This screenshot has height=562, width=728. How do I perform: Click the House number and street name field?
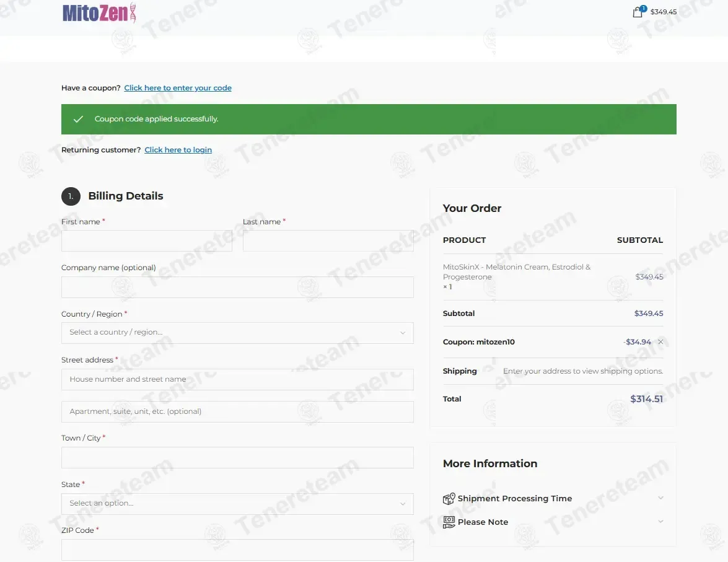237,379
